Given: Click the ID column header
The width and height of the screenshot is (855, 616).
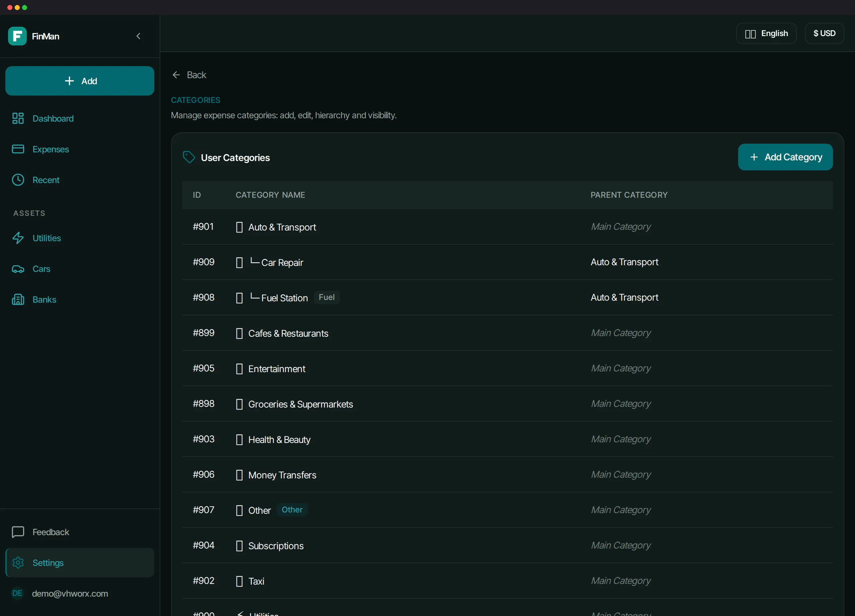Looking at the screenshot, I should click(x=197, y=195).
